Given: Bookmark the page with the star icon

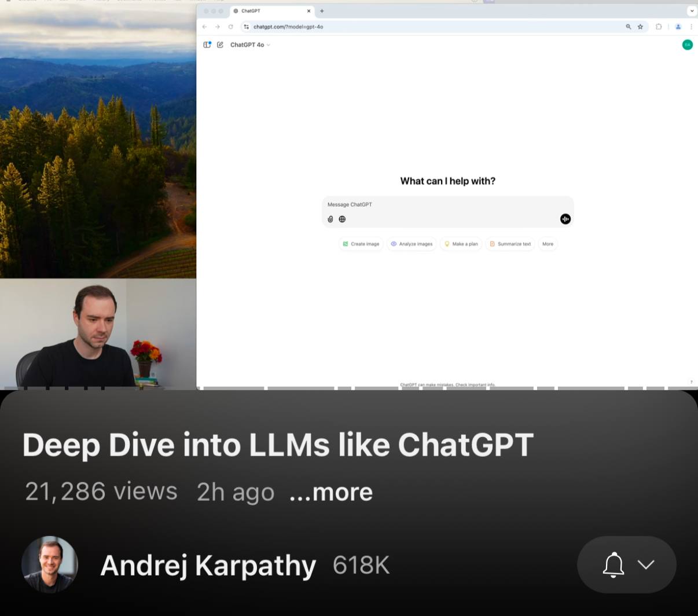Looking at the screenshot, I should pos(640,27).
